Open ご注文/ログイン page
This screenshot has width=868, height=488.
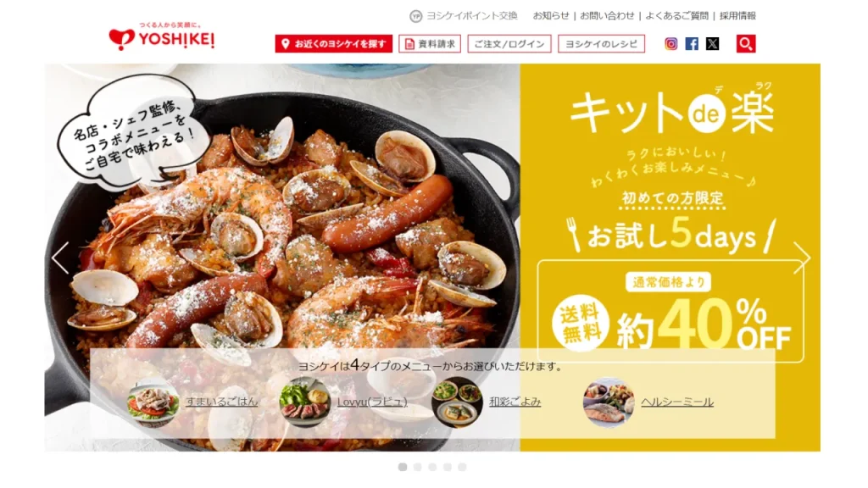(x=509, y=44)
